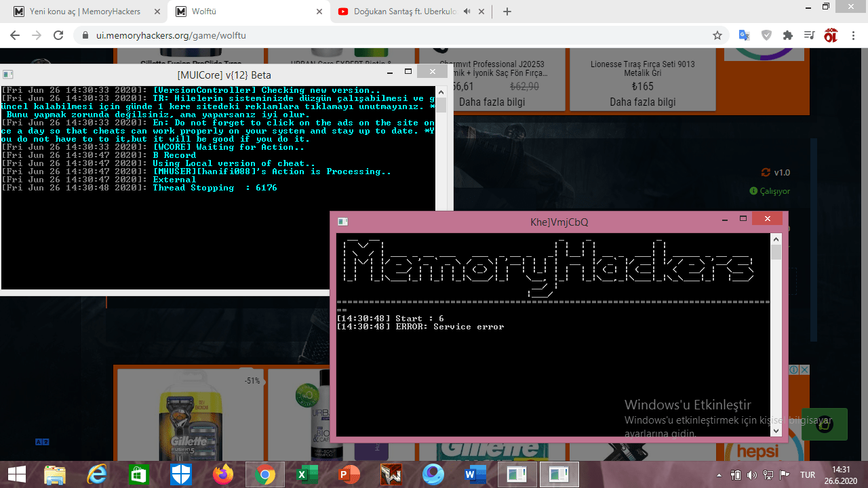Click the address bar URL
Image resolution: width=868 pixels, height=488 pixels.
pos(171,35)
